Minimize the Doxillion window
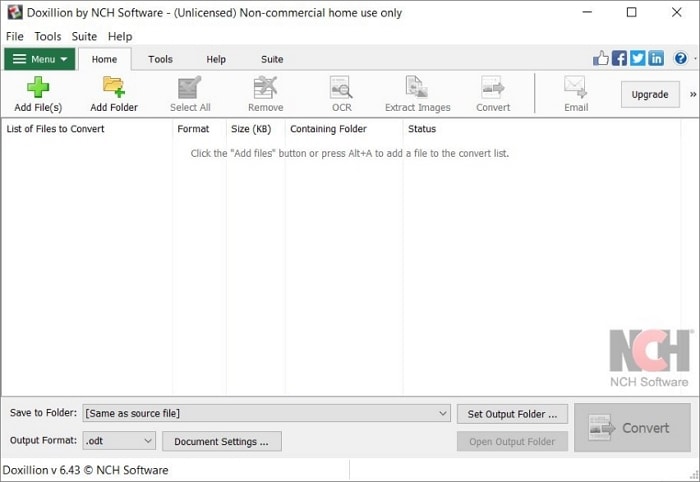 [587, 12]
